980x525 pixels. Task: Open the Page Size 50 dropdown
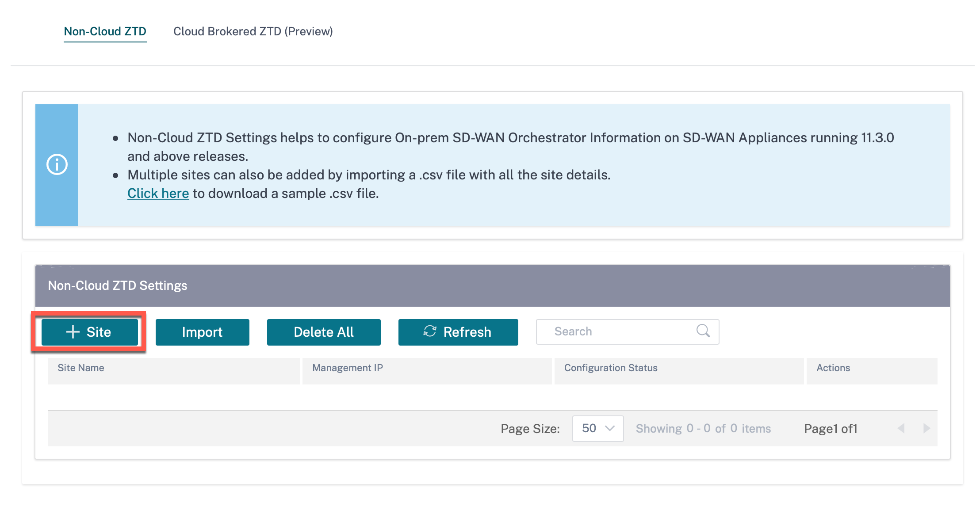(598, 428)
